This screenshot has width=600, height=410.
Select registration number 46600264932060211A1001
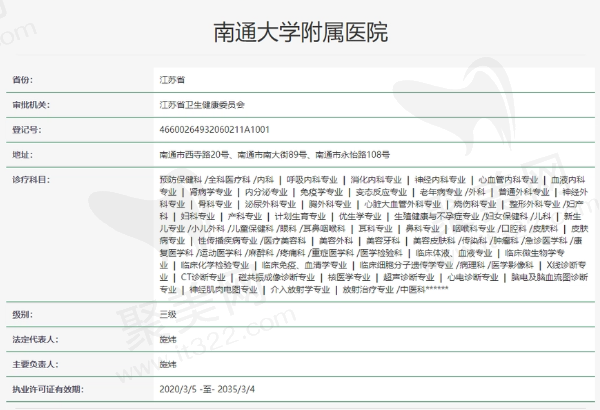[215, 130]
